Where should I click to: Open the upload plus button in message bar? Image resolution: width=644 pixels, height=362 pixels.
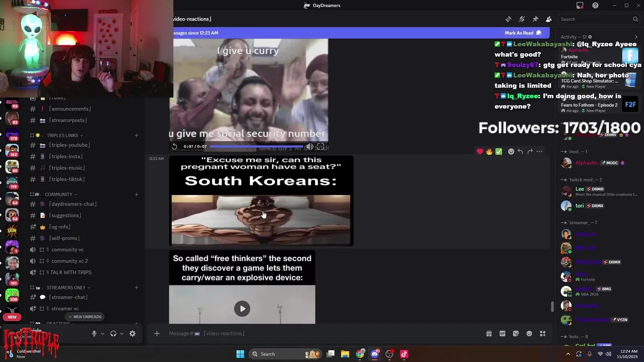[x=157, y=333]
